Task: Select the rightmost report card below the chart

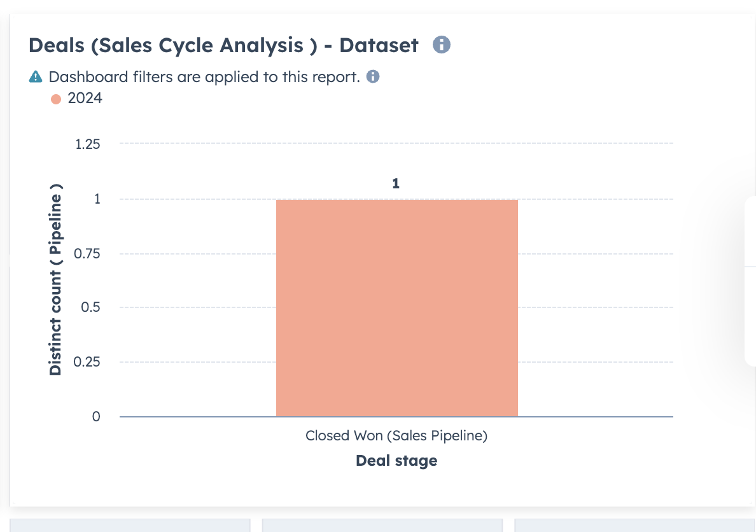Action: tap(635, 525)
